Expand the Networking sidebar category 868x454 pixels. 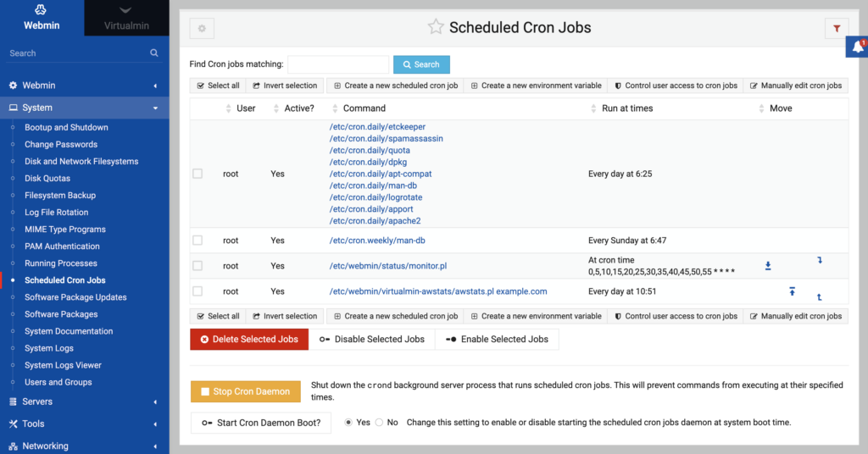pyautogui.click(x=84, y=446)
